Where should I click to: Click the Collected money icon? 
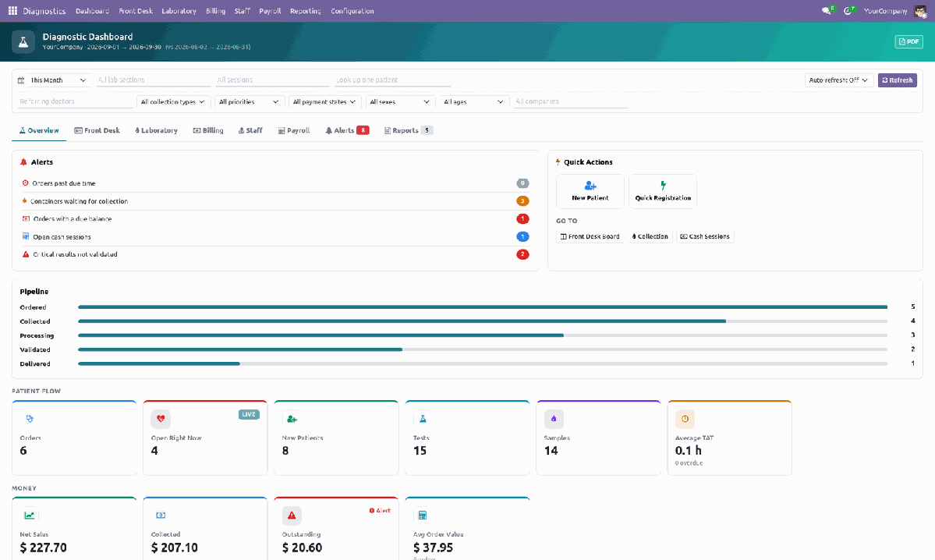[161, 516]
